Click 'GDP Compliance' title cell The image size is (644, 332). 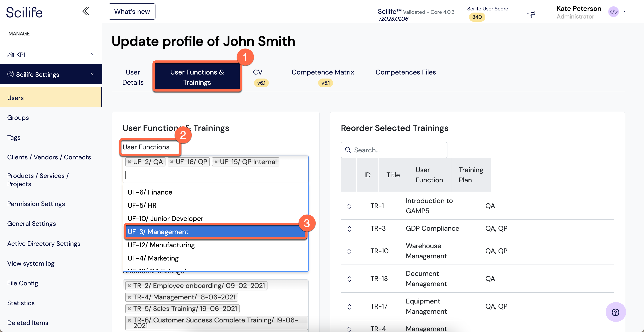point(433,228)
